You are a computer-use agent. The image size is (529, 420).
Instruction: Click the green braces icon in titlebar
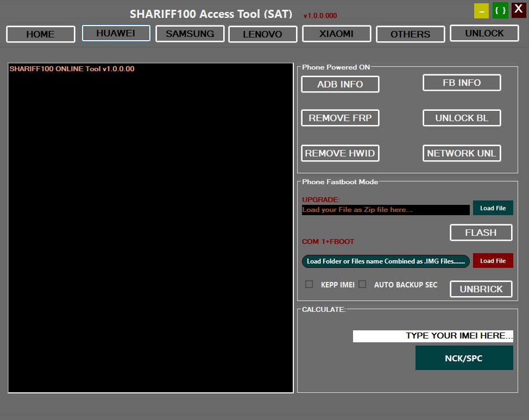click(500, 10)
